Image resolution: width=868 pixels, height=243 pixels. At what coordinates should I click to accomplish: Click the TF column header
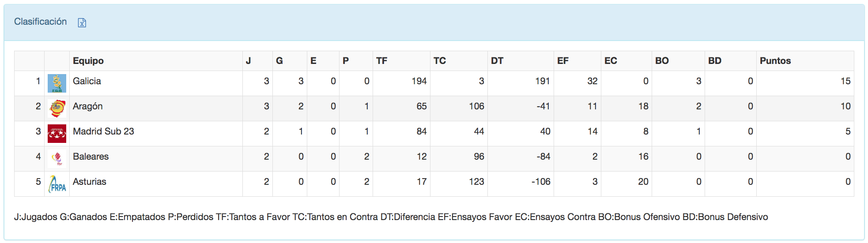[381, 61]
